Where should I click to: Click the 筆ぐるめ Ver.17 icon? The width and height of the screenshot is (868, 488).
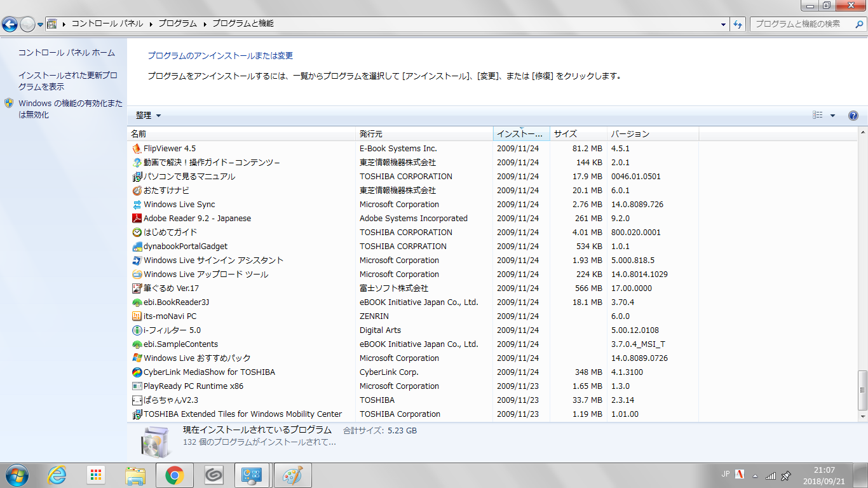tap(137, 288)
